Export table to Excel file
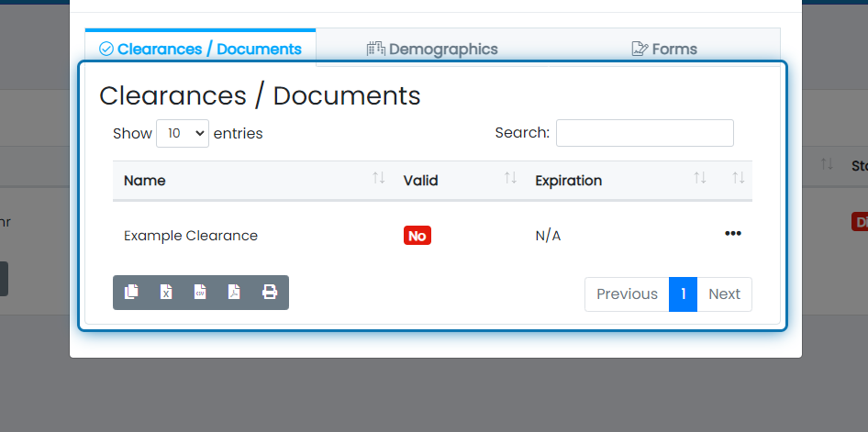The width and height of the screenshot is (868, 432). [x=166, y=293]
